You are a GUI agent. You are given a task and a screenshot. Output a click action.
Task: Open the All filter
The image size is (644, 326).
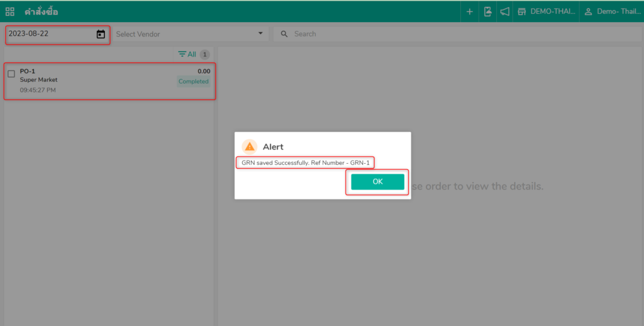[187, 54]
